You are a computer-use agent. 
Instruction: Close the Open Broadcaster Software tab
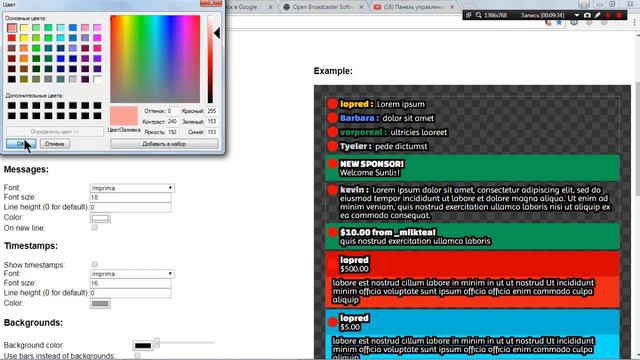pos(361,7)
